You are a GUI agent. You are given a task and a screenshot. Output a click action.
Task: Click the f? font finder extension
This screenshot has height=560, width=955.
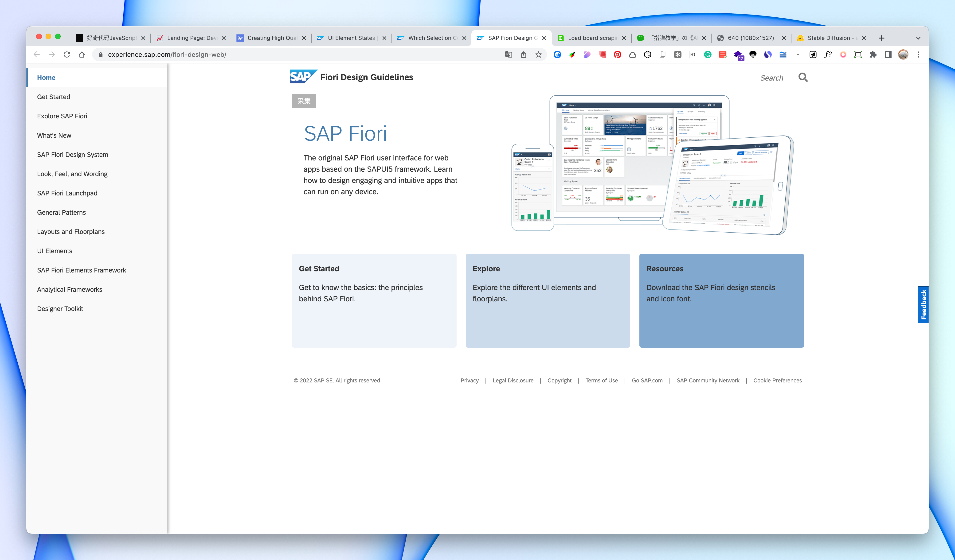(x=828, y=54)
